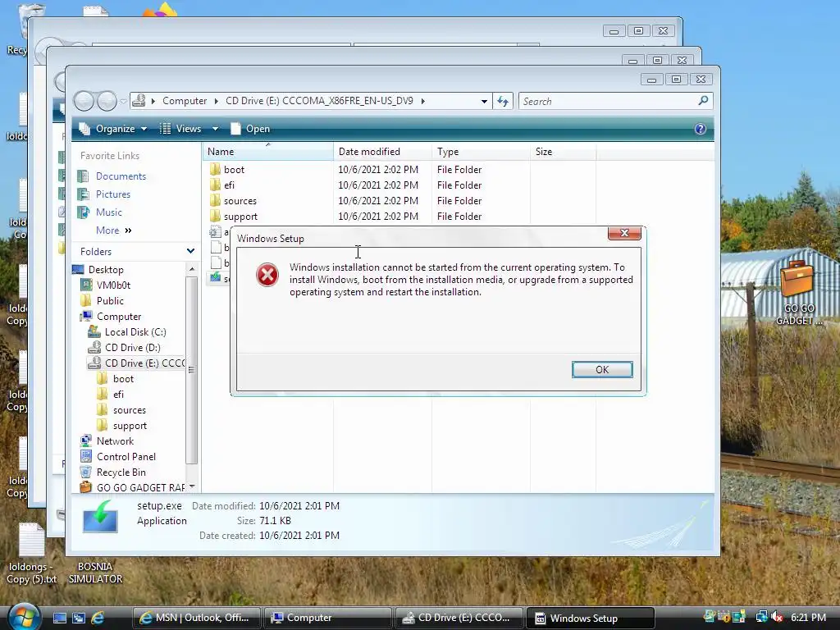
Task: Open the Help icon in the command bar
Action: [701, 129]
